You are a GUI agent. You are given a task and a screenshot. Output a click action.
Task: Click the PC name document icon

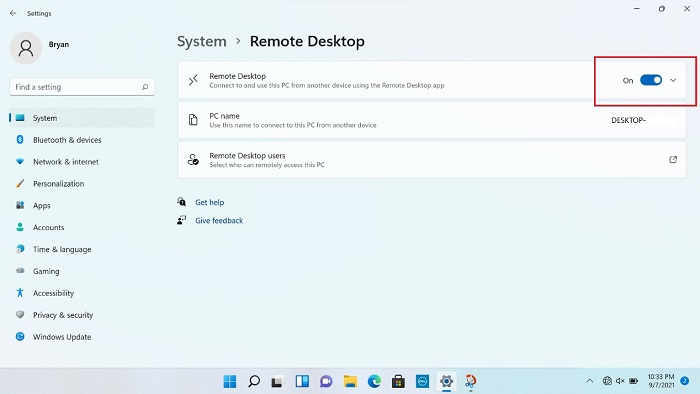[193, 120]
